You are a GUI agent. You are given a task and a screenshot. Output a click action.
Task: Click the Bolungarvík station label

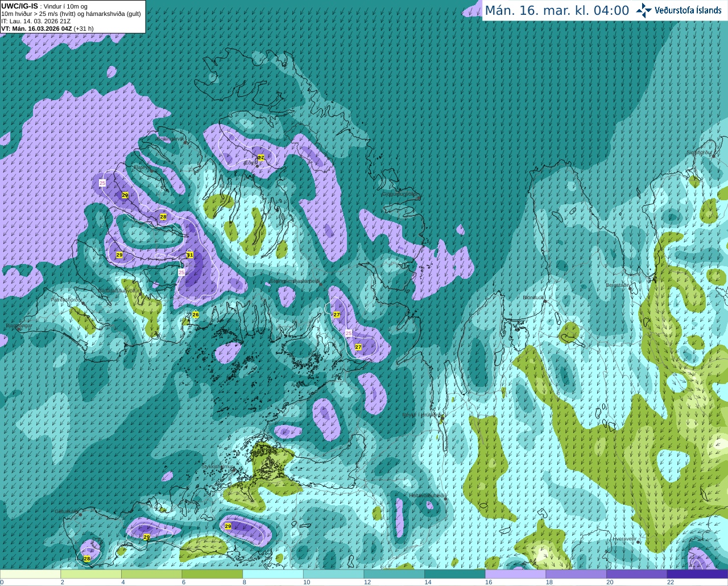[170, 138]
